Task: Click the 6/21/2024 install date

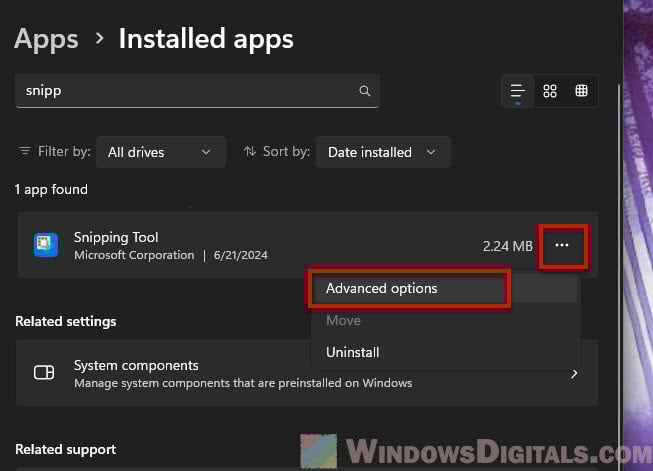Action: (240, 255)
